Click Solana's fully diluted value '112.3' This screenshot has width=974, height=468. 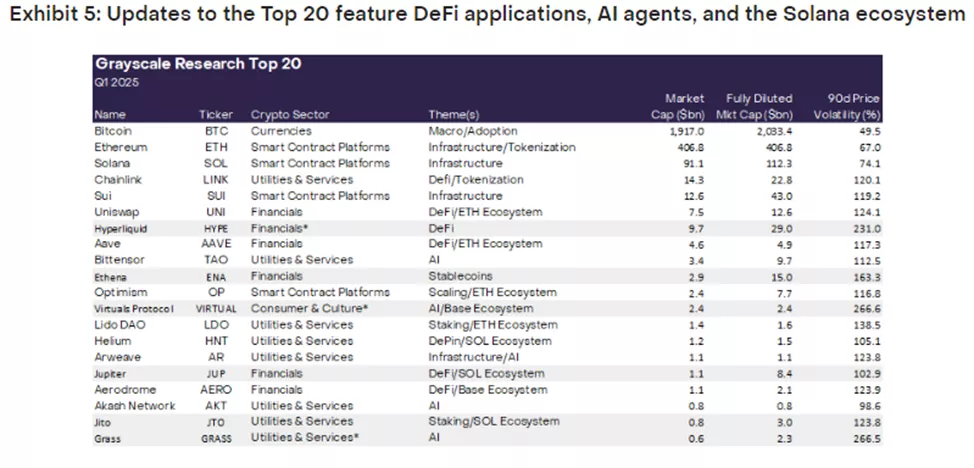pyautogui.click(x=781, y=163)
